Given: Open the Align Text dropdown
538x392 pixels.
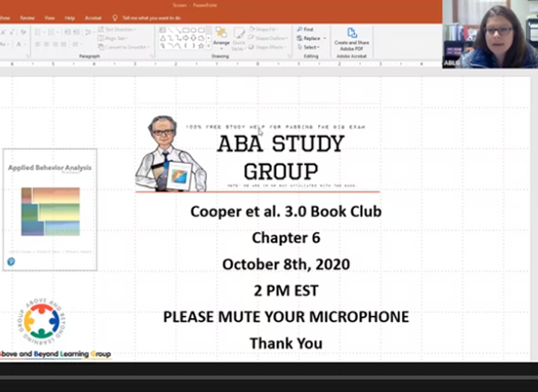Looking at the screenshot, I should (113, 38).
